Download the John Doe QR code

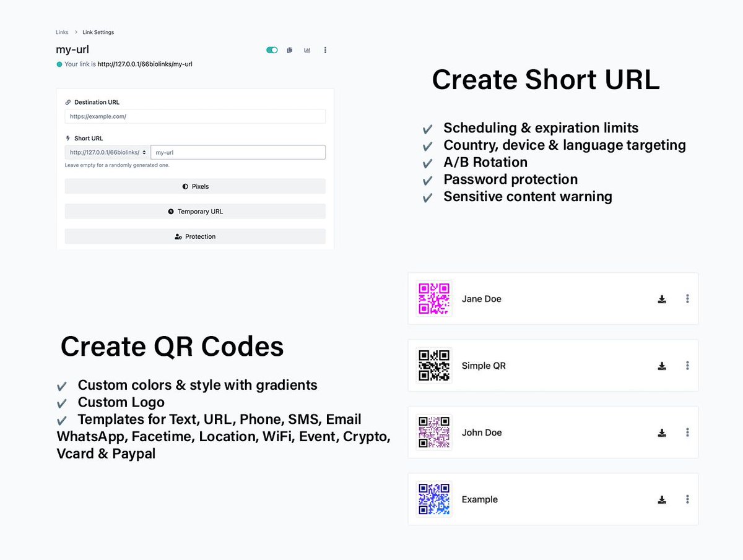[662, 433]
